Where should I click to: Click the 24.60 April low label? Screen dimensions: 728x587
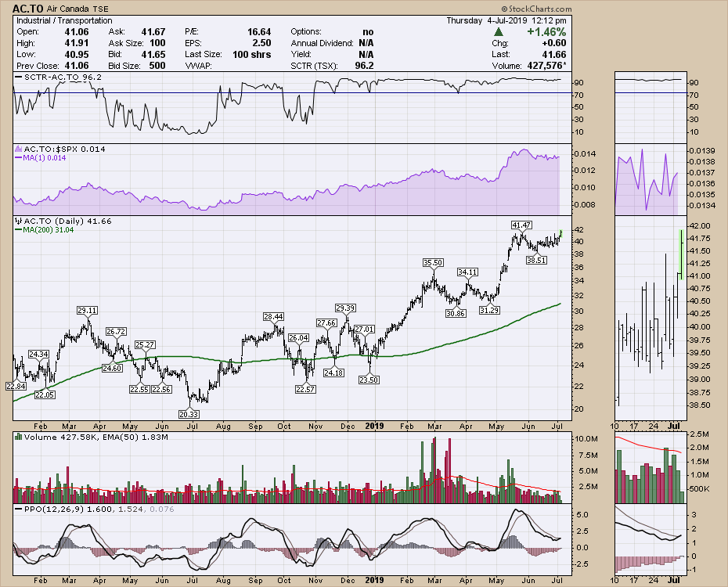112,368
